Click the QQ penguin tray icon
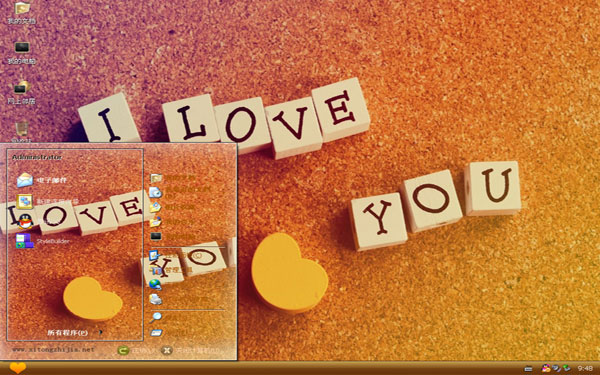 (546, 368)
